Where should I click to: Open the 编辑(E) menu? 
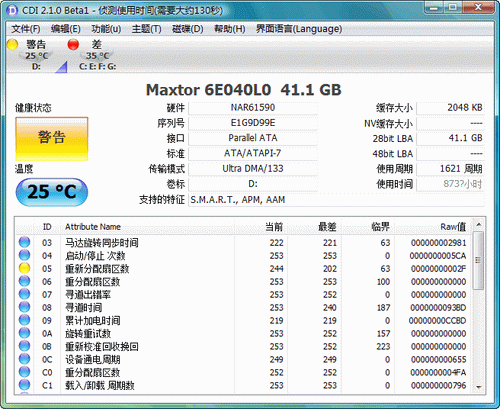click(x=66, y=29)
